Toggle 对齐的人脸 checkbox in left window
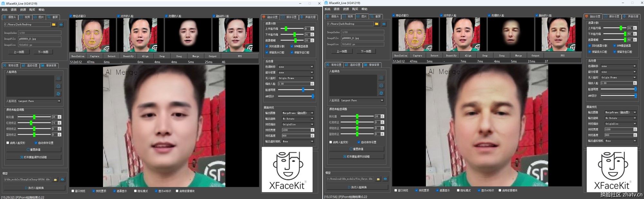 pyautogui.click(x=118, y=16)
